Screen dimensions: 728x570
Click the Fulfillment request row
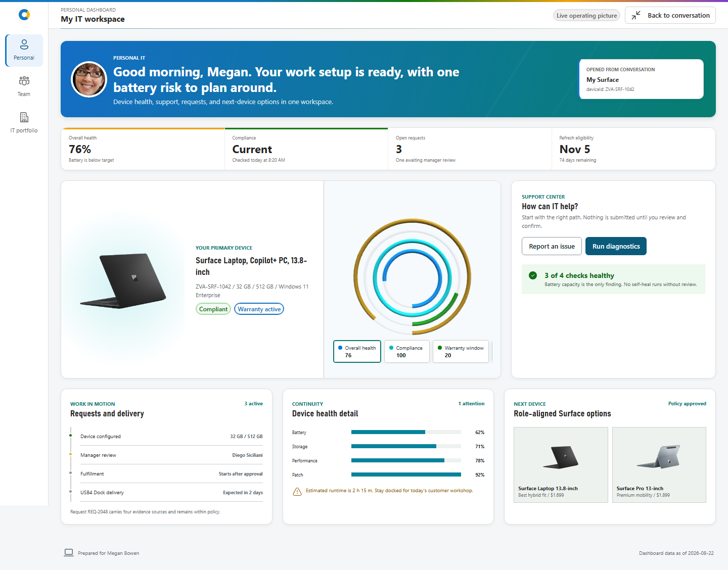point(171,473)
